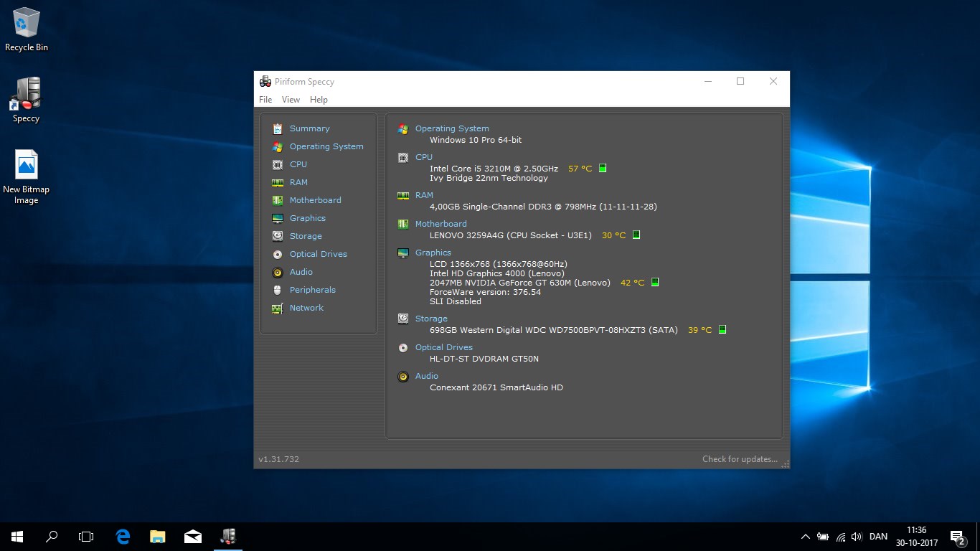Screen dimensions: 980x551
Task: Select Summary in the sidebar
Action: point(310,128)
